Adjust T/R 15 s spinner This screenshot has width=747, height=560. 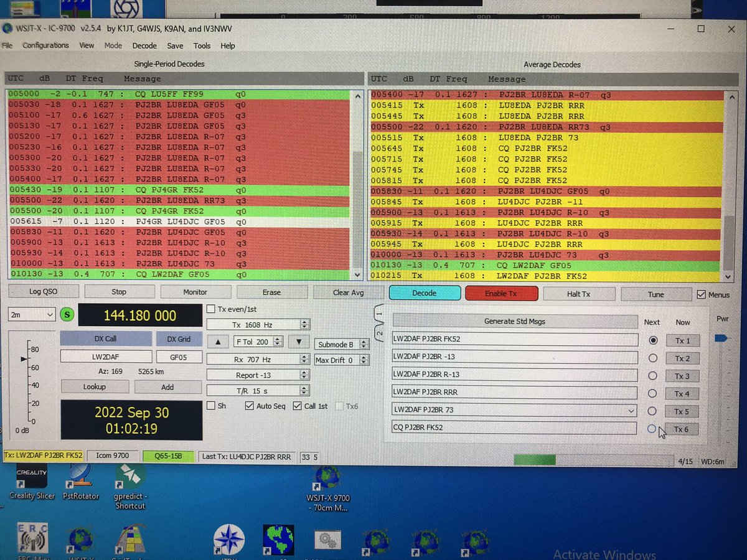(258, 391)
